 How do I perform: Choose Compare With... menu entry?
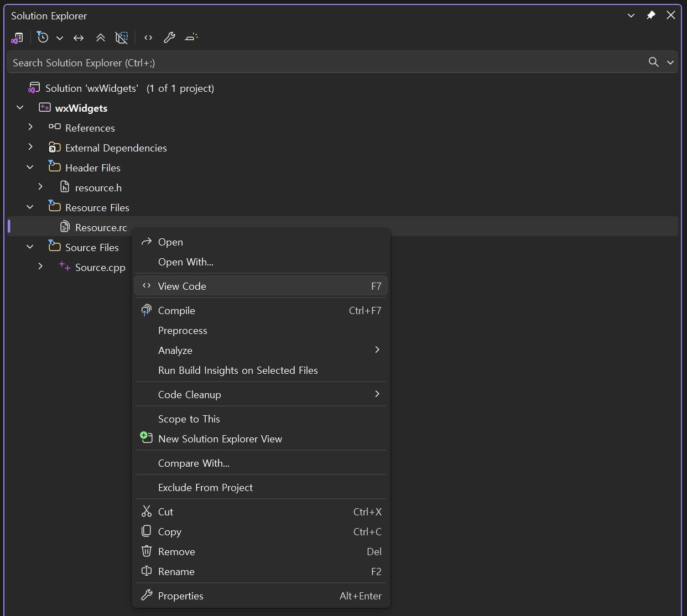pos(261,463)
